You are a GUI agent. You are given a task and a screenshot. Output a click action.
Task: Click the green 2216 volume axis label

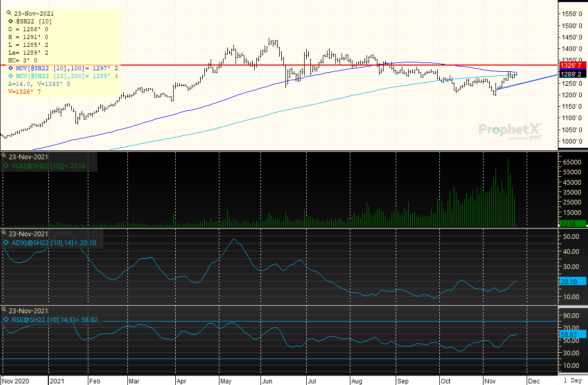pyautogui.click(x=572, y=224)
